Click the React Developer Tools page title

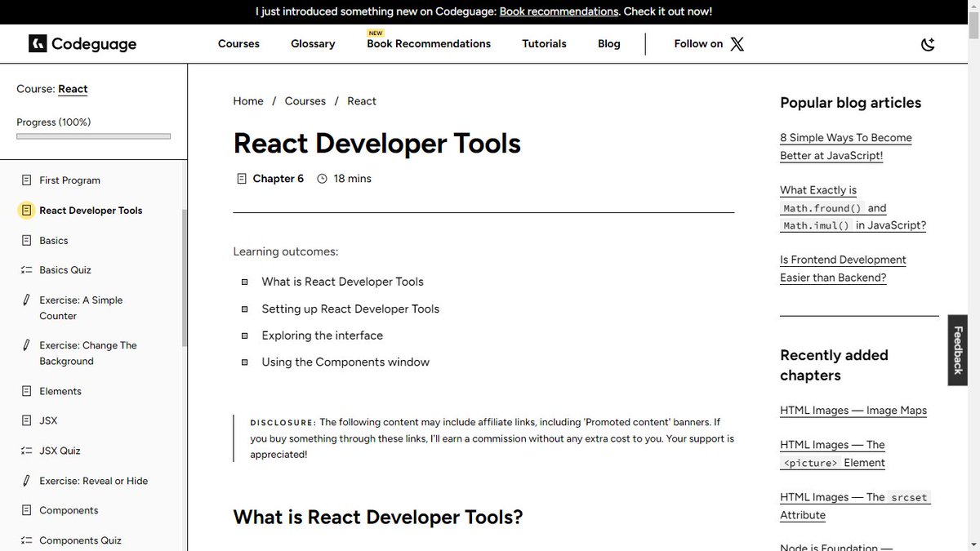tap(377, 144)
